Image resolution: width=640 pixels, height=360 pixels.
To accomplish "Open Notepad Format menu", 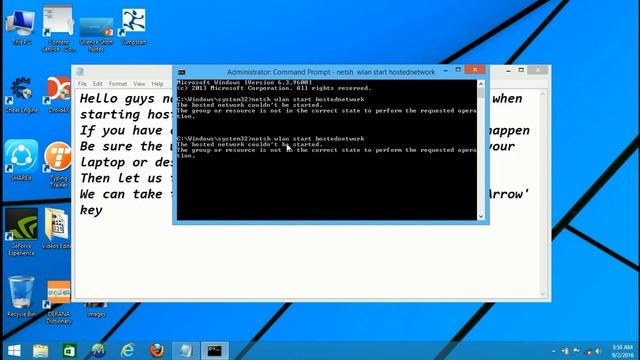I will 118,84.
